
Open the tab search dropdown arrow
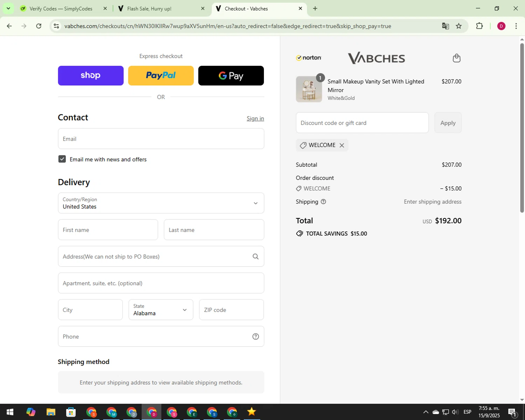pyautogui.click(x=8, y=8)
